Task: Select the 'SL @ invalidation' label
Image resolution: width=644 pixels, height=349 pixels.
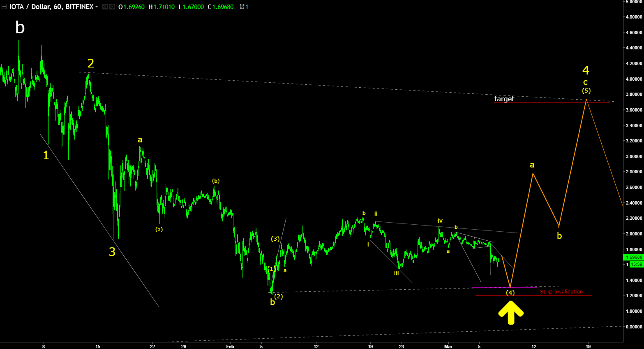Action: 561,291
